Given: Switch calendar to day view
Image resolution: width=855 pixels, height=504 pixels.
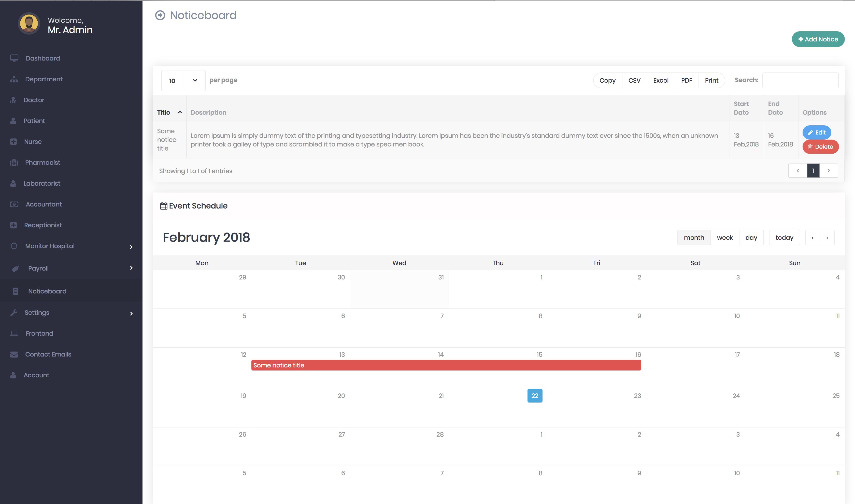Looking at the screenshot, I should [751, 238].
